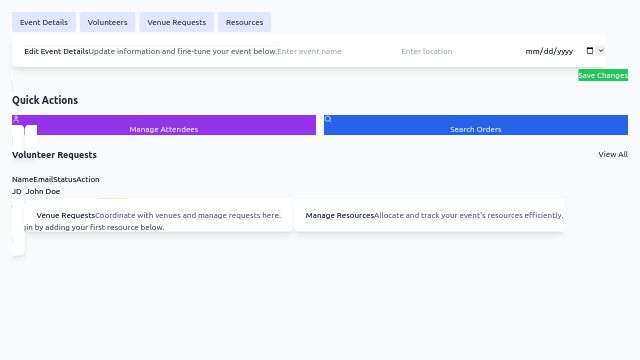
Task: Select the JD avatar initials
Action: pyautogui.click(x=17, y=191)
